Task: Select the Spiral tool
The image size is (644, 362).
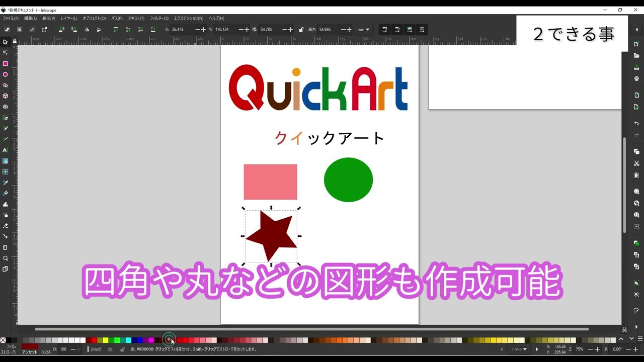Action: [x=6, y=107]
